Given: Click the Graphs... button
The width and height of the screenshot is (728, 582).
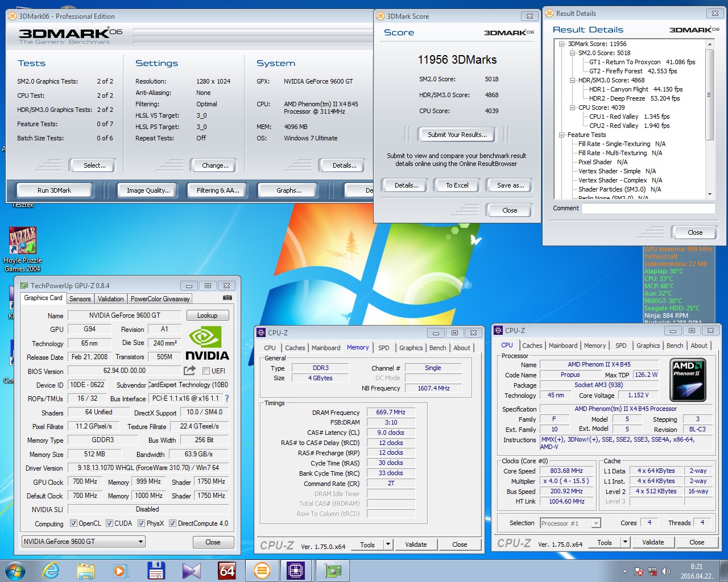Looking at the screenshot, I should [x=289, y=190].
